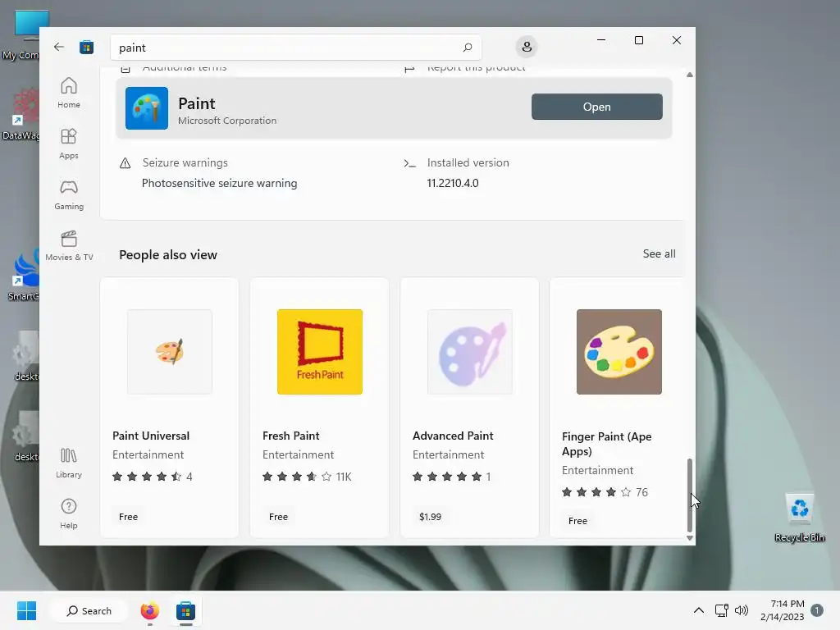Click the Installed version terminal icon
The image size is (840, 630).
410,163
